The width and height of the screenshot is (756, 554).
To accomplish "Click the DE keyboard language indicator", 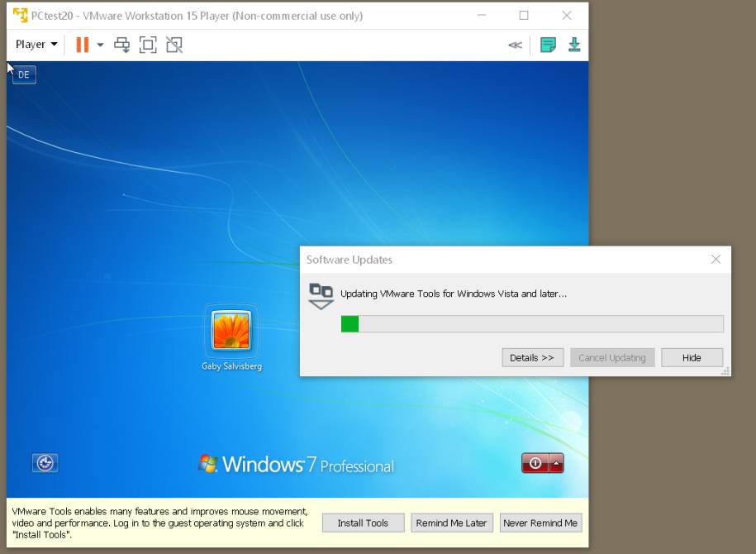I will [x=24, y=74].
